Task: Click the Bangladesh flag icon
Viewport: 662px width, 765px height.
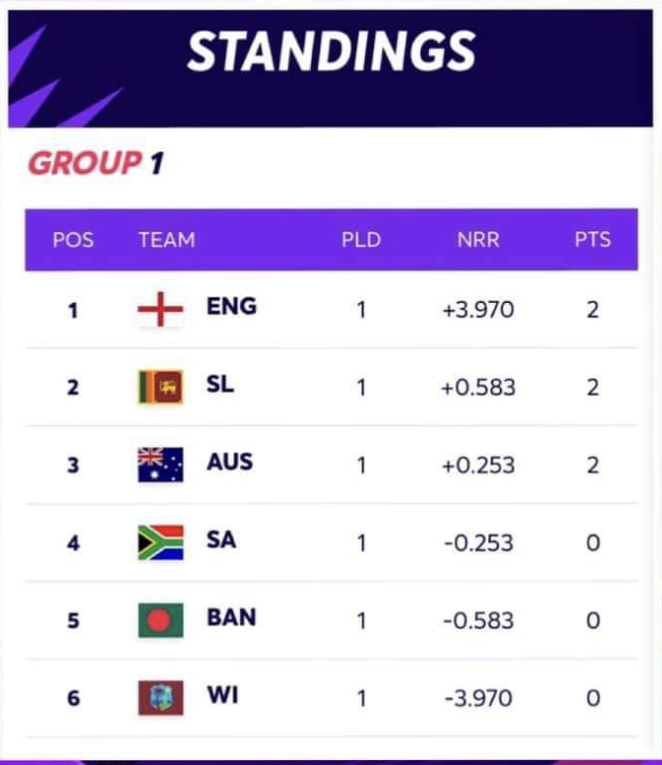Action: [x=160, y=620]
